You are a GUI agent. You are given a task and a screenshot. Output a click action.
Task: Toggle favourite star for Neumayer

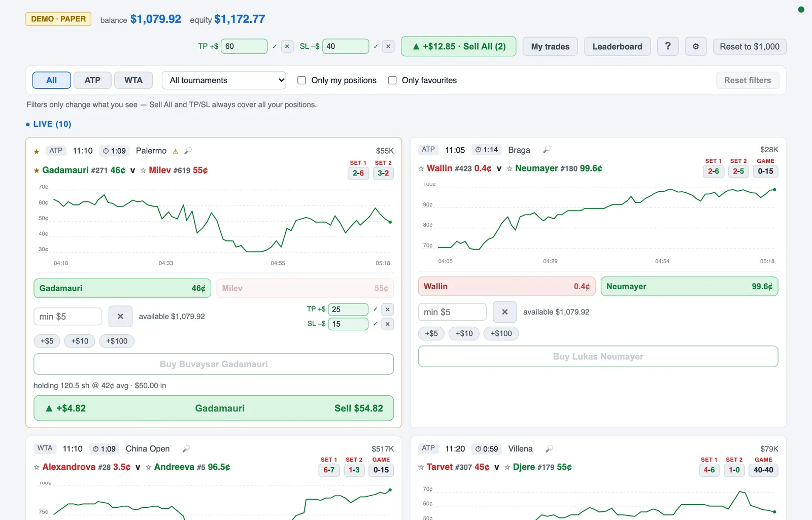point(509,168)
